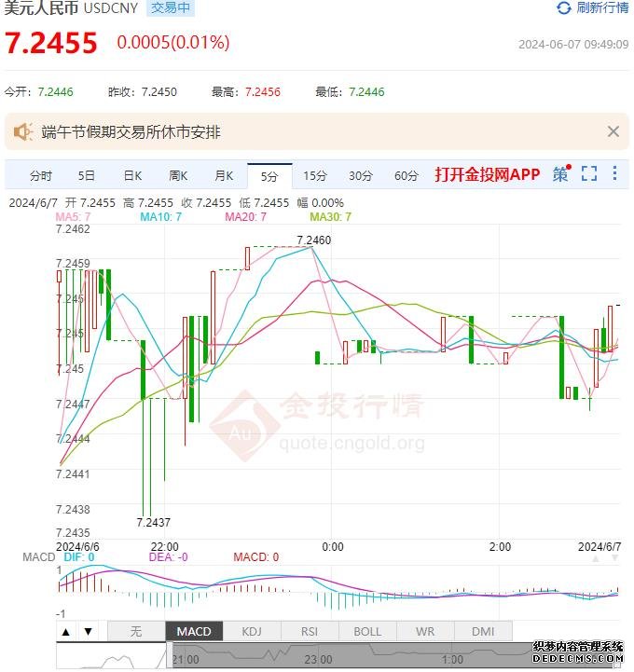Screen dimensions: 634x672
Task: Click the DEA value label in MACD panel
Action: point(168,557)
